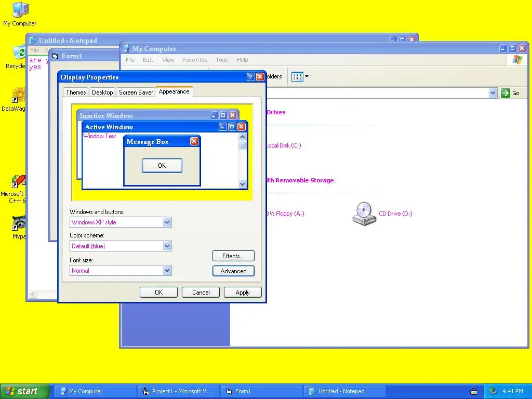Image resolution: width=532 pixels, height=399 pixels.
Task: Click the green Go arrow button
Action: coord(505,93)
